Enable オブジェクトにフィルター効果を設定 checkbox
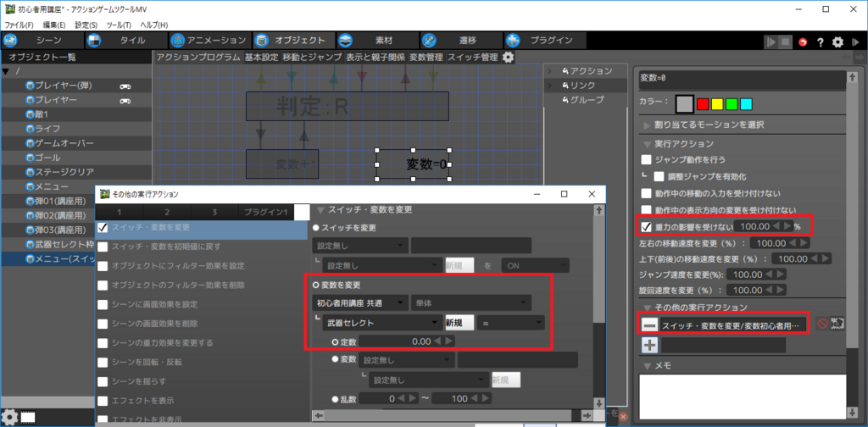 click(103, 266)
